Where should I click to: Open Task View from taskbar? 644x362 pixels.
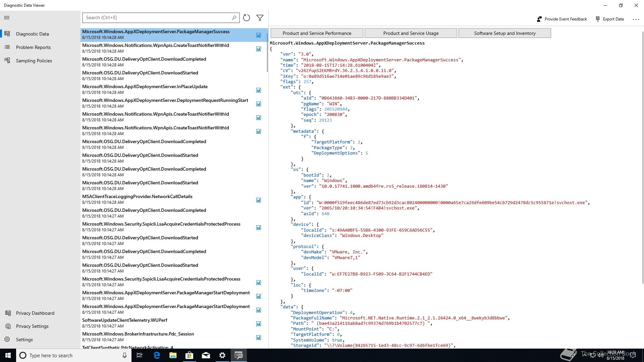[x=140, y=355]
